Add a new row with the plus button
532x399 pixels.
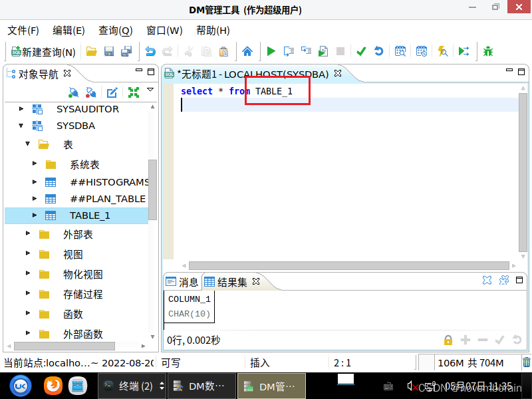pos(465,340)
